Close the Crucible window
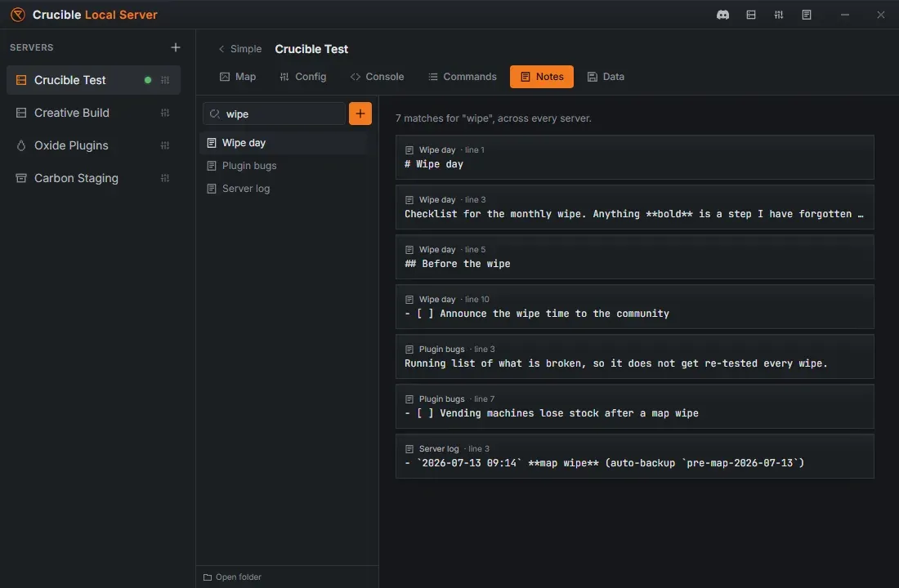 pos(881,15)
